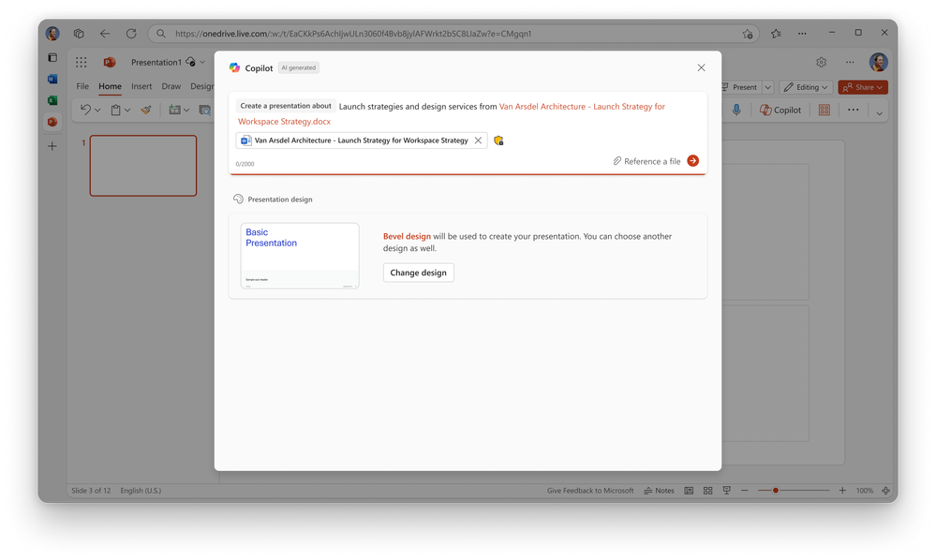Select the Basic Presentation design thumbnail
The width and height of the screenshot is (936, 560).
click(x=300, y=256)
